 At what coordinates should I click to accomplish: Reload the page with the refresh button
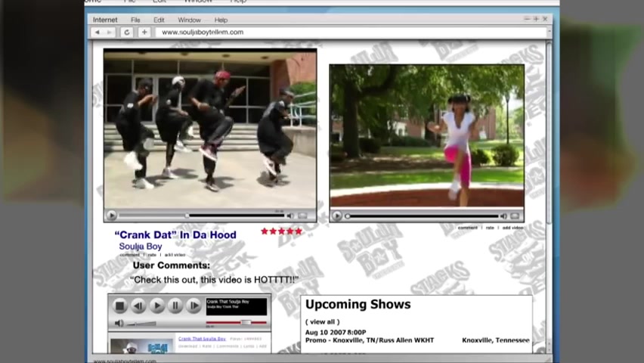click(127, 32)
